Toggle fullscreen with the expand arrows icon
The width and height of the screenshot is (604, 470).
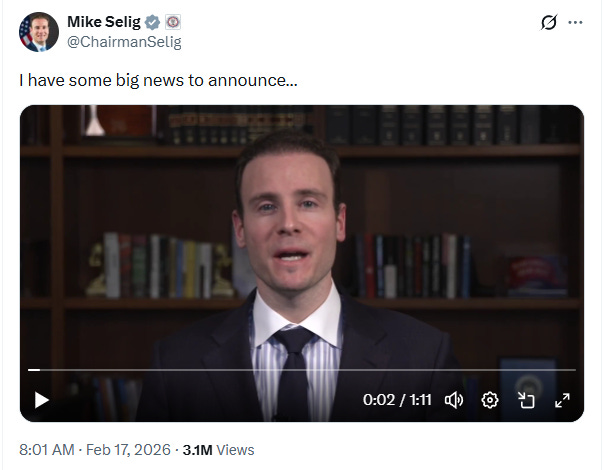coord(562,400)
